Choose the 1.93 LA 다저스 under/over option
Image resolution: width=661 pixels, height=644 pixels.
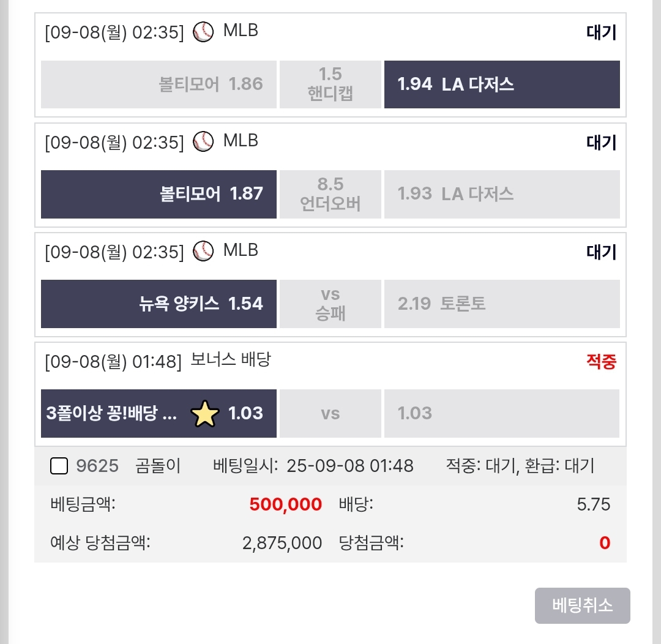click(502, 194)
